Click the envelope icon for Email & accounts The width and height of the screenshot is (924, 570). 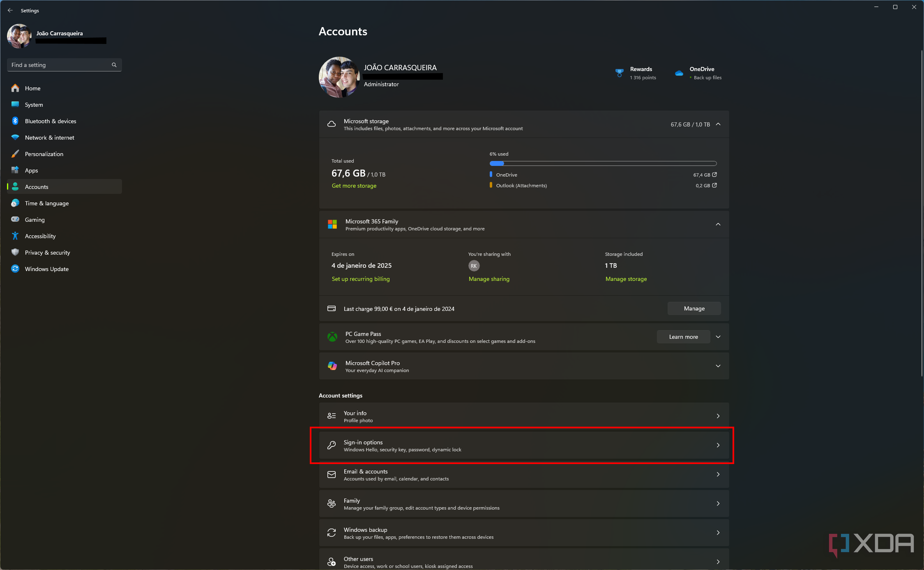click(332, 474)
